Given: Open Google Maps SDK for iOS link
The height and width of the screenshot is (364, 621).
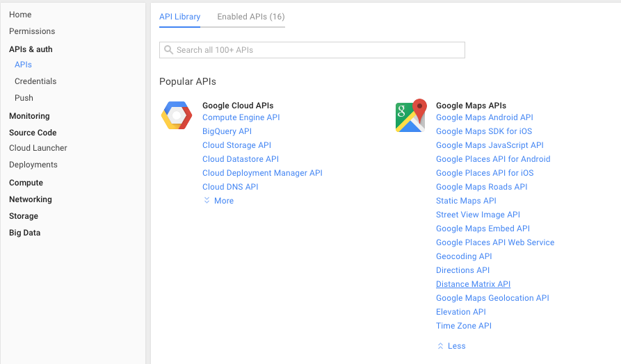Looking at the screenshot, I should tap(484, 131).
